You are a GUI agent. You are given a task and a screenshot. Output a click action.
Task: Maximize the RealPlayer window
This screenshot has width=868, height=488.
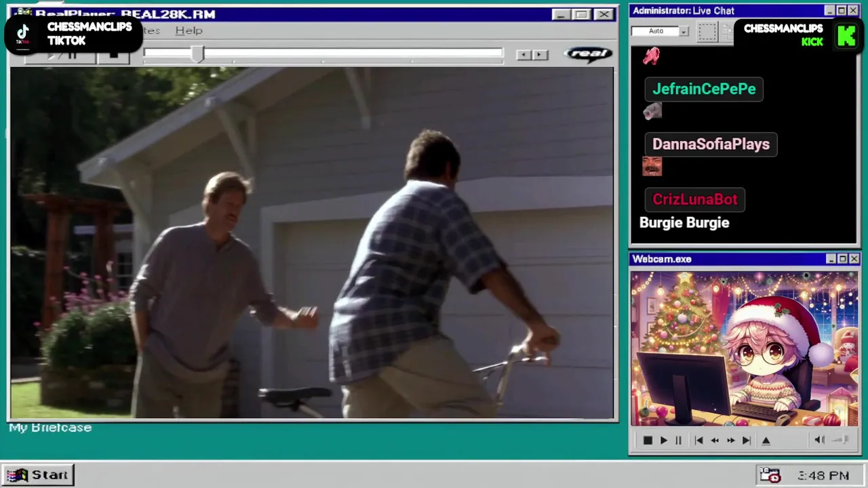pos(581,14)
